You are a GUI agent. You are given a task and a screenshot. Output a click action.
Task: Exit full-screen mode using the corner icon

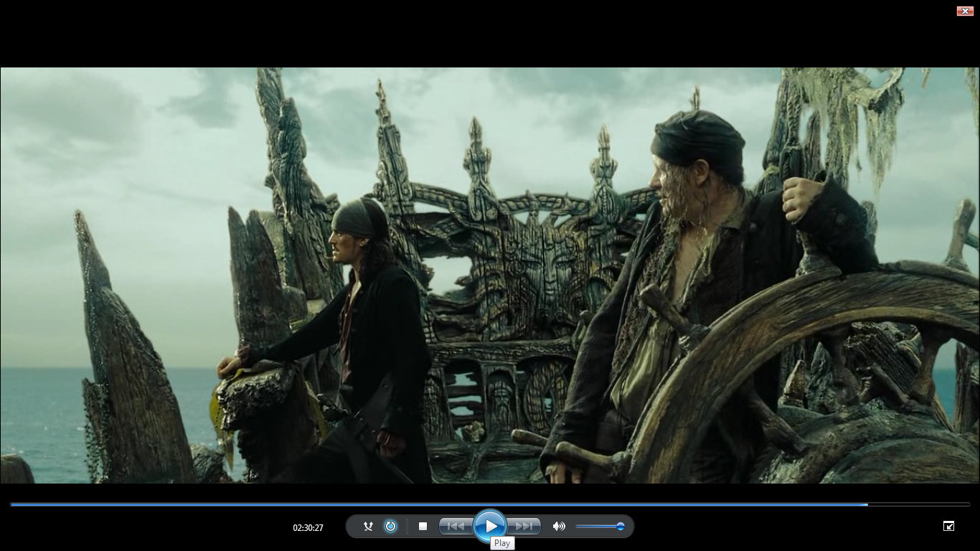click(x=948, y=526)
